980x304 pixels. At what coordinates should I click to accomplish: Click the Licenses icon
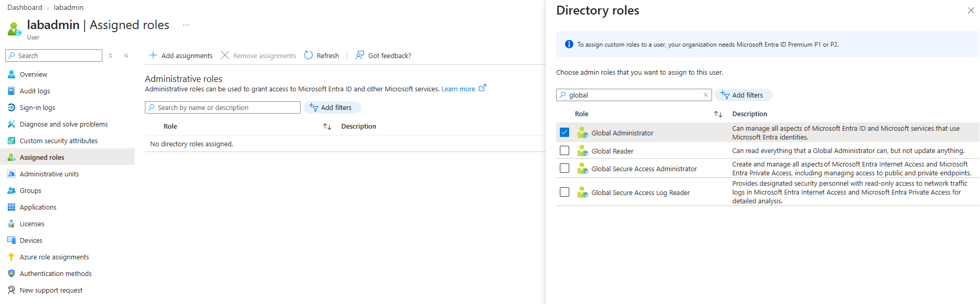click(11, 224)
